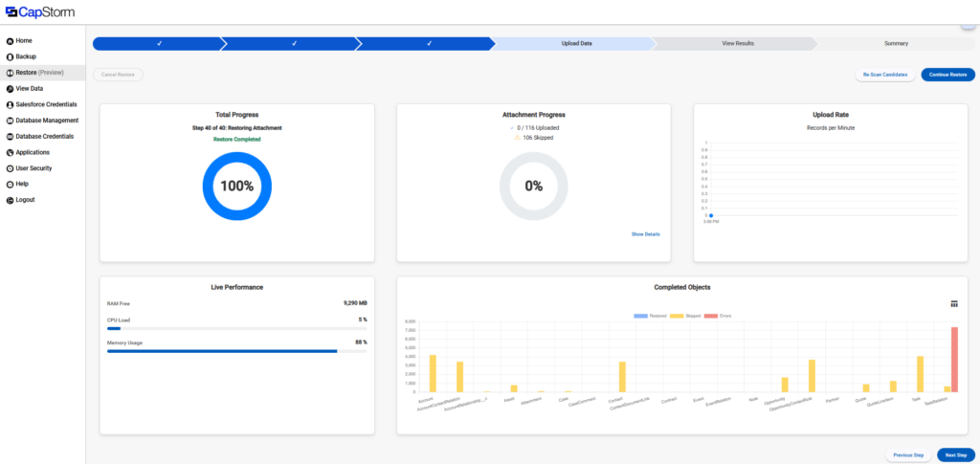Click the Memory Usage progress bar

tap(236, 351)
